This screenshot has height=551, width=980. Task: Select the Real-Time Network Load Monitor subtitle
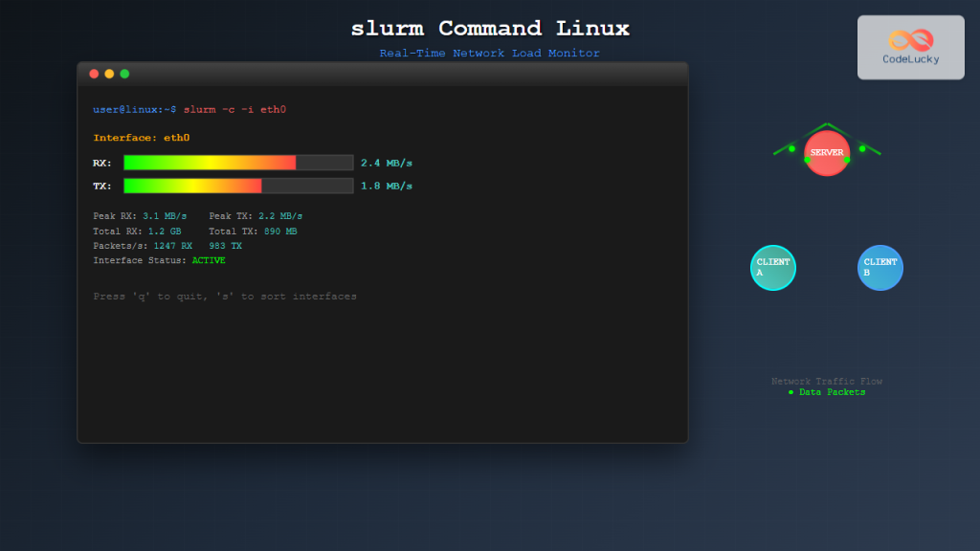point(490,53)
